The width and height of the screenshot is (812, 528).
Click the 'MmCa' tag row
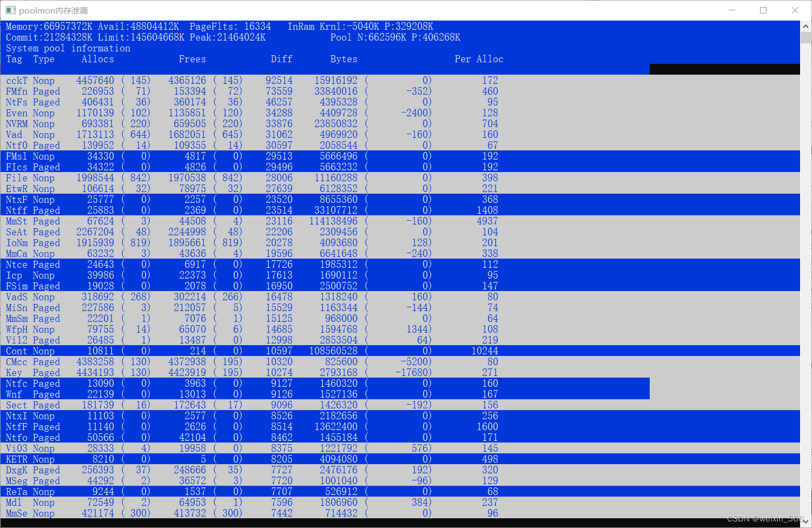pos(400,253)
